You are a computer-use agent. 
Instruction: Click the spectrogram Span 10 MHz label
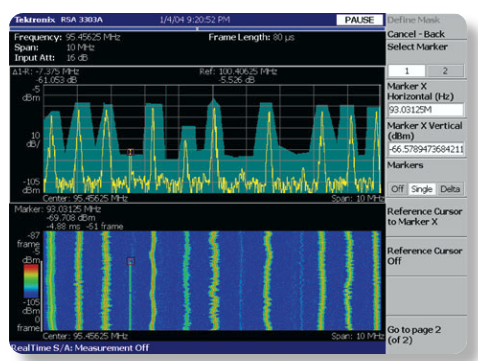358,336
